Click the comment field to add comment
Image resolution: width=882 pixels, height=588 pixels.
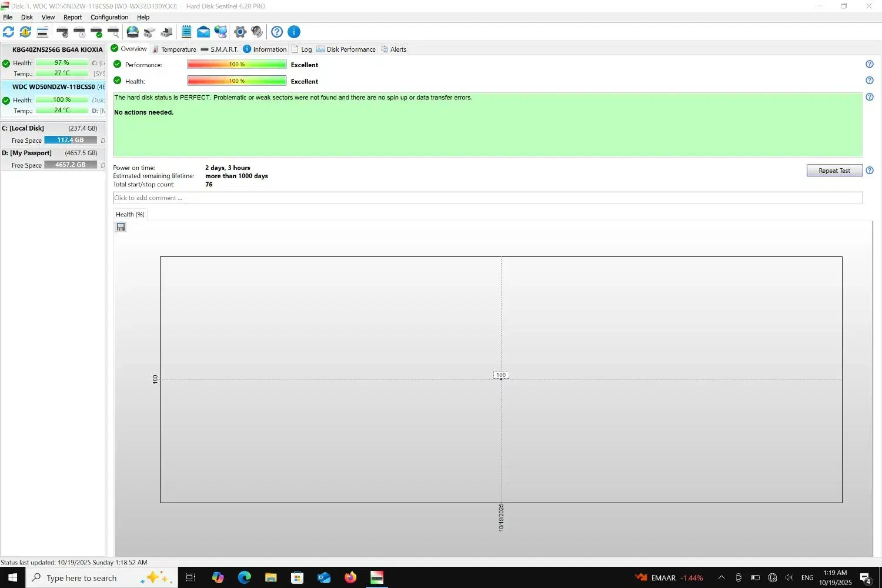coord(487,198)
